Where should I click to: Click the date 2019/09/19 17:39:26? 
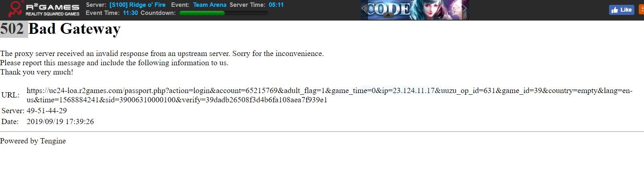pyautogui.click(x=60, y=121)
